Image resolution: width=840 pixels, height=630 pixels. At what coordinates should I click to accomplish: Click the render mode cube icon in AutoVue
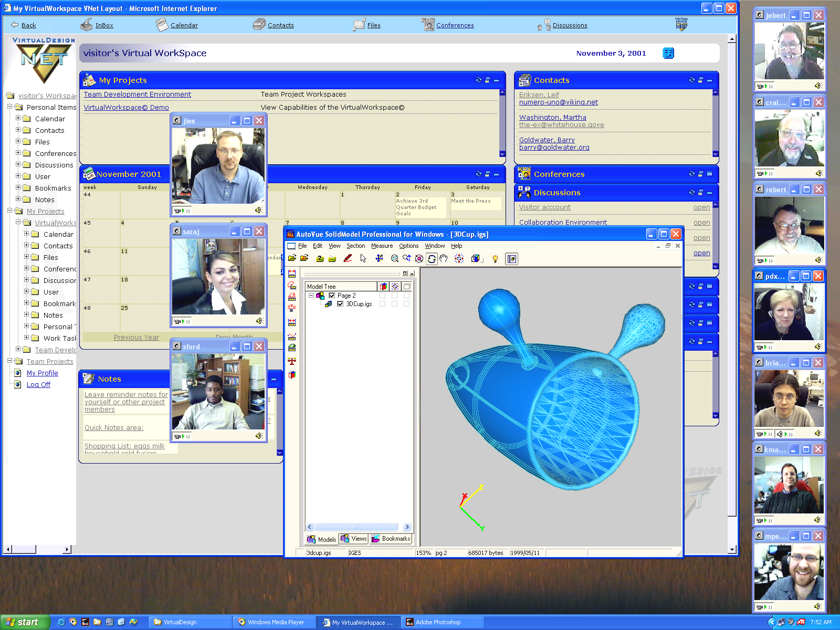tap(475, 258)
